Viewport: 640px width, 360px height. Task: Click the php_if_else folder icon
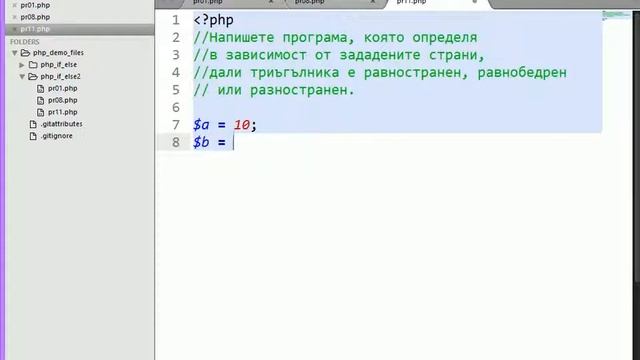[33, 64]
